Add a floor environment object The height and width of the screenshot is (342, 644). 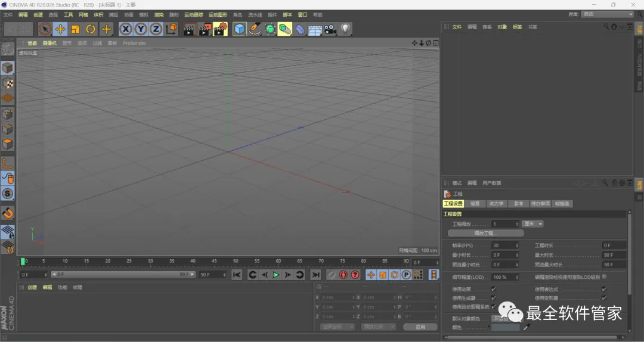pos(315,30)
